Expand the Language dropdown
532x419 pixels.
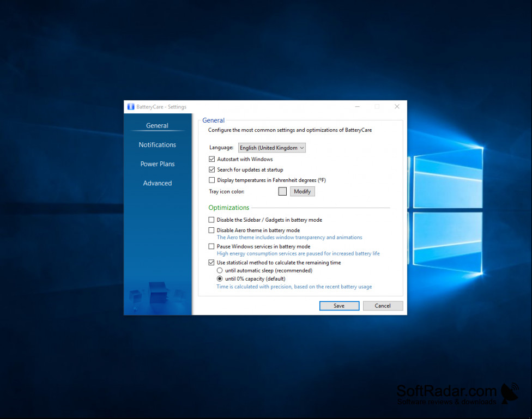(x=272, y=148)
